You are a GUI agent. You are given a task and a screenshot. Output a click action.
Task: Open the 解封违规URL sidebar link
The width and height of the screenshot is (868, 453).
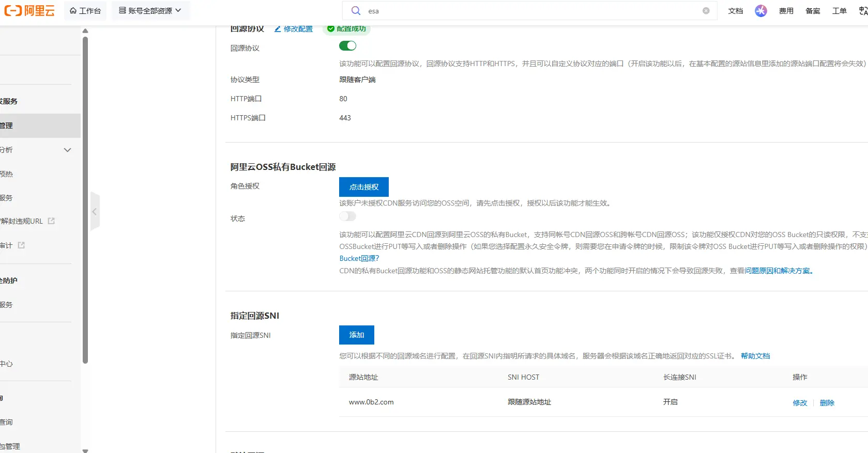[22, 221]
